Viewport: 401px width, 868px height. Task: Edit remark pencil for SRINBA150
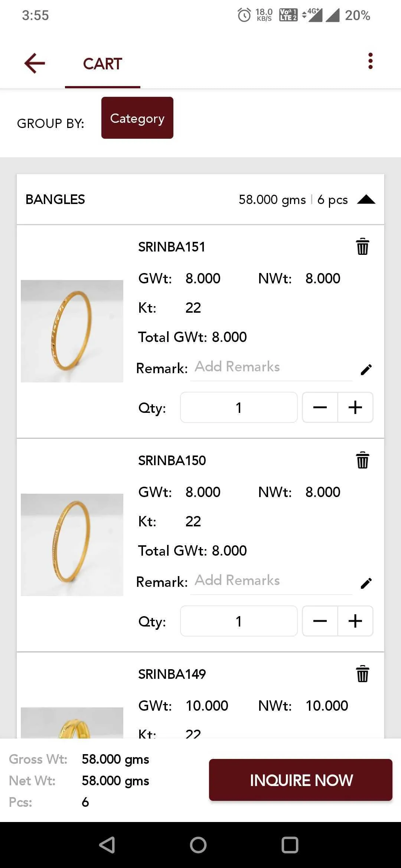pos(366,583)
